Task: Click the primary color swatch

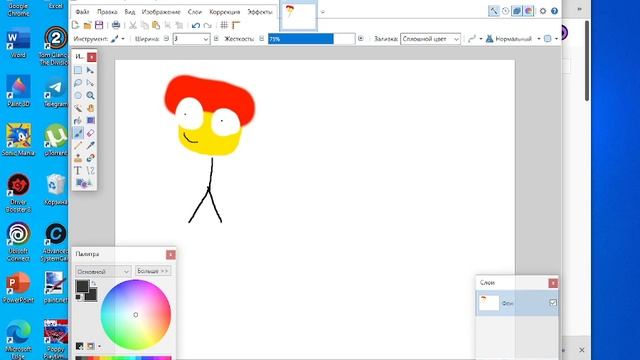Action: coord(82,287)
